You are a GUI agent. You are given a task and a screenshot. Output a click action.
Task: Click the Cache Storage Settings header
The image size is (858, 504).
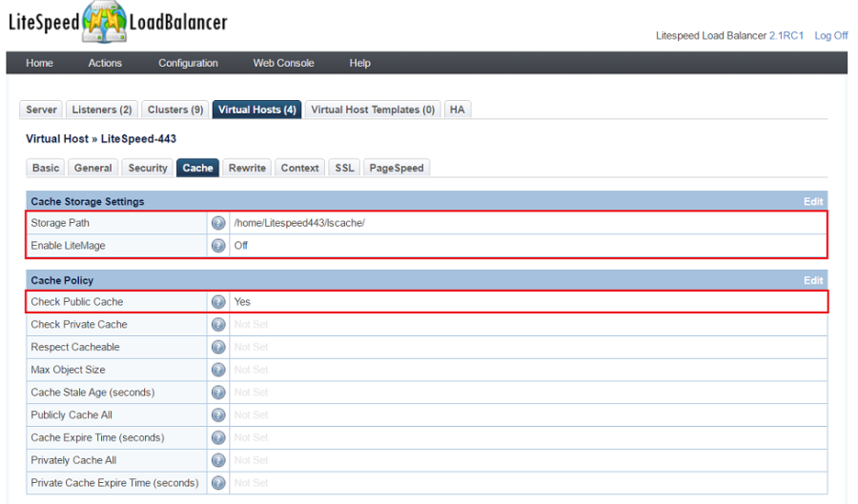[88, 202]
